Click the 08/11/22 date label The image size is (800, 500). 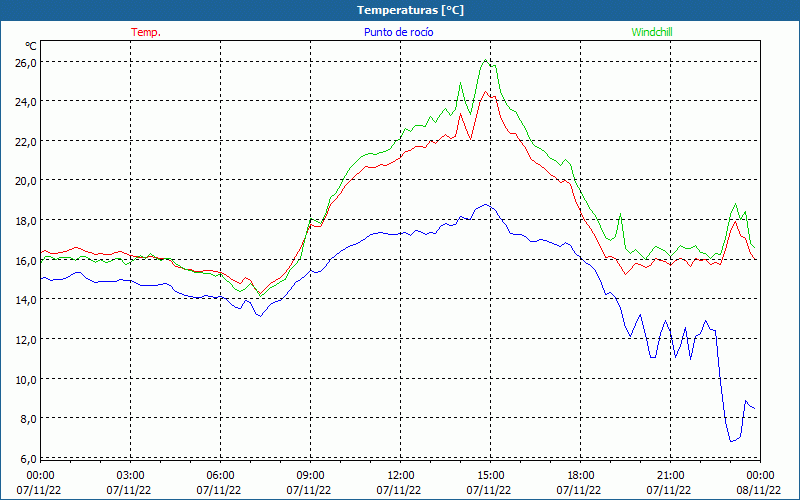tap(759, 490)
